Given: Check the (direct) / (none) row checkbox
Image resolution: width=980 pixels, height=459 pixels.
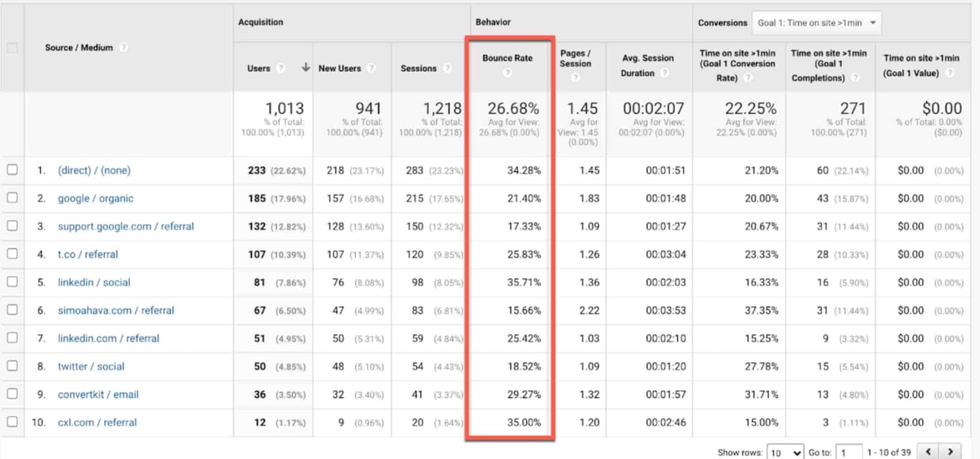Looking at the screenshot, I should click(11, 170).
